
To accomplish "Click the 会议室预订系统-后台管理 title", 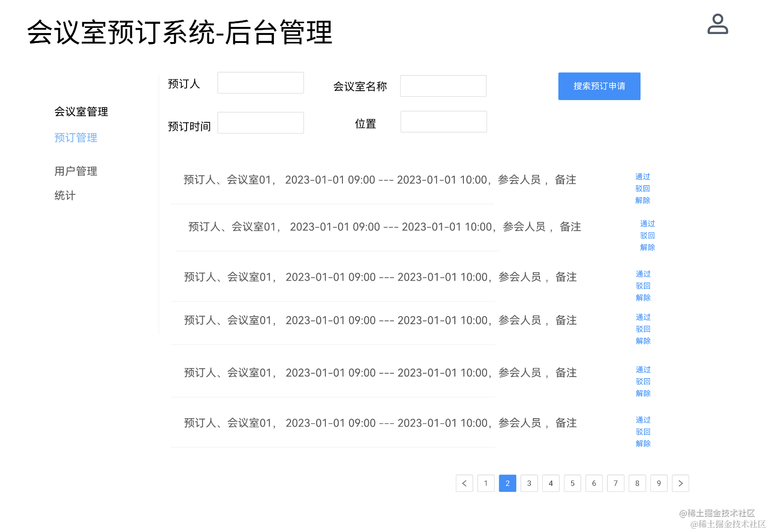I will [x=179, y=32].
